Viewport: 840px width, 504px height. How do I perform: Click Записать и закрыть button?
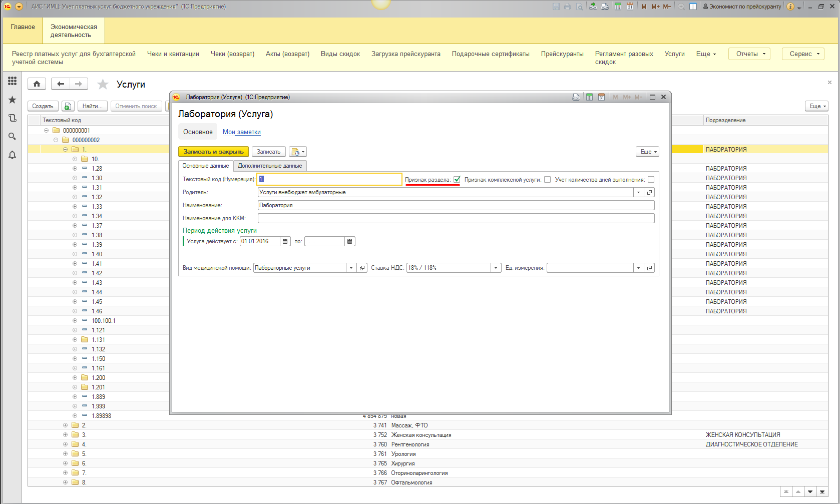click(x=213, y=152)
